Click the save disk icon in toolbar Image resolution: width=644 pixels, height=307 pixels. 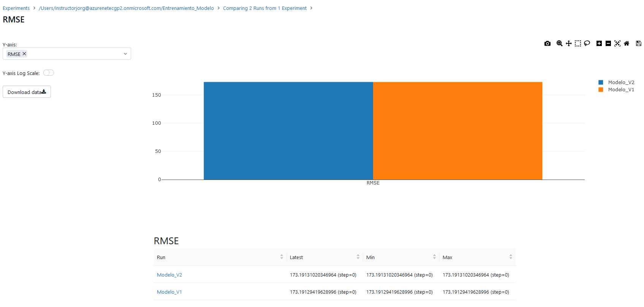(x=638, y=43)
